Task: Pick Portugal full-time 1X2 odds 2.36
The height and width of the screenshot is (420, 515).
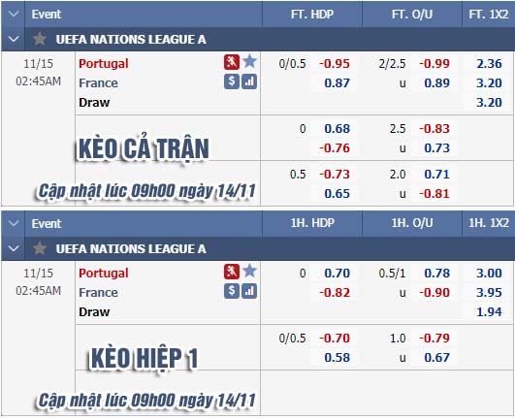Action: [x=489, y=63]
